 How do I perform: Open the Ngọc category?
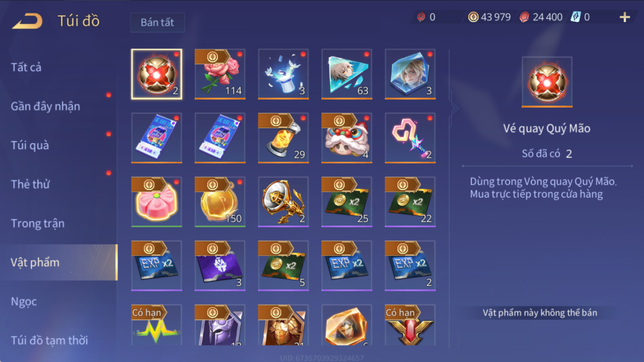[24, 302]
